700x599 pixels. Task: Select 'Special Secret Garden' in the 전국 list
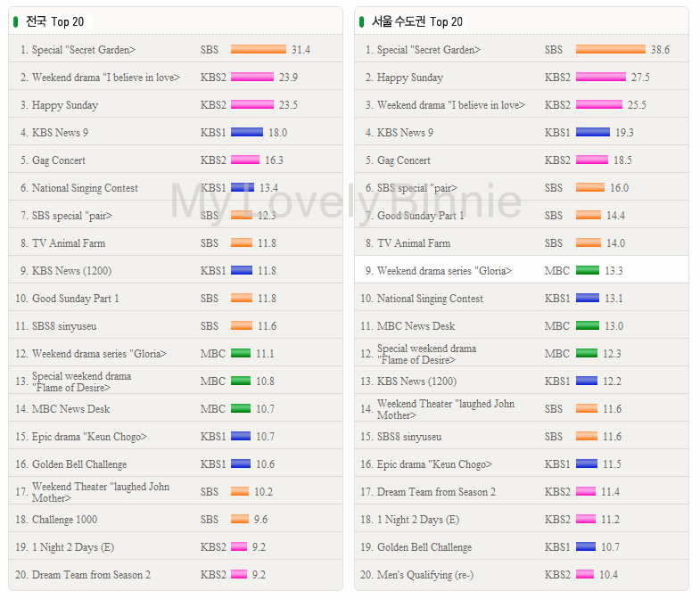(x=84, y=50)
